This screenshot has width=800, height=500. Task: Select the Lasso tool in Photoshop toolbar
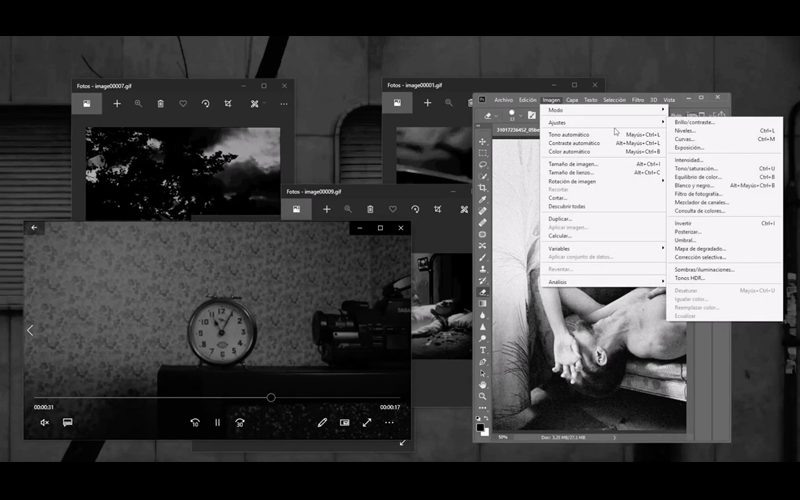[482, 165]
